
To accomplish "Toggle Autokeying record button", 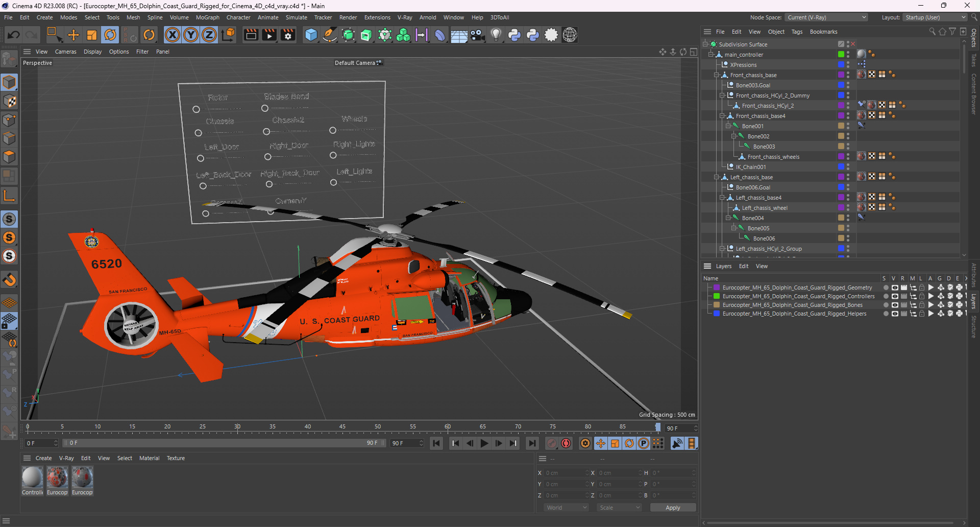I will click(x=566, y=443).
